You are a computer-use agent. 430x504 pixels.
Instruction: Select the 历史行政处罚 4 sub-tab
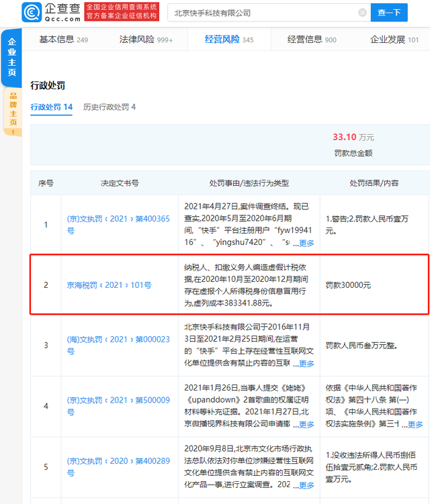[110, 107]
